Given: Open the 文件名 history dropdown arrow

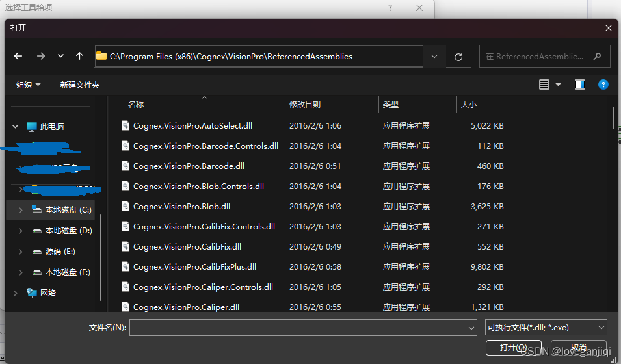Looking at the screenshot, I should pos(471,328).
